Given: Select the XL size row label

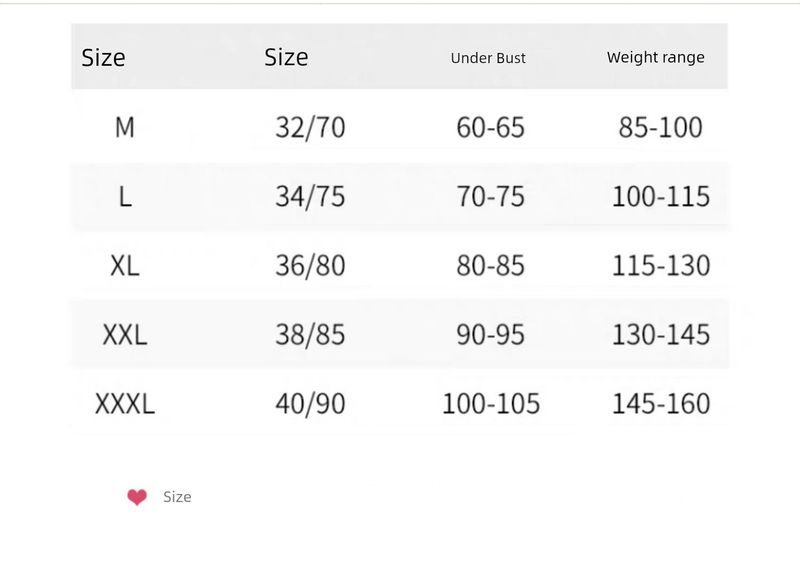Looking at the screenshot, I should tap(125, 266).
